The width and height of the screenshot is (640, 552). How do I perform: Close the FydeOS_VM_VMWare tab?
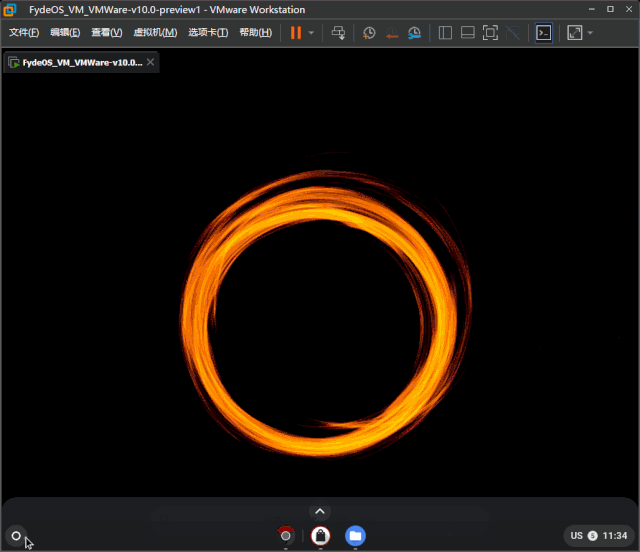click(151, 62)
